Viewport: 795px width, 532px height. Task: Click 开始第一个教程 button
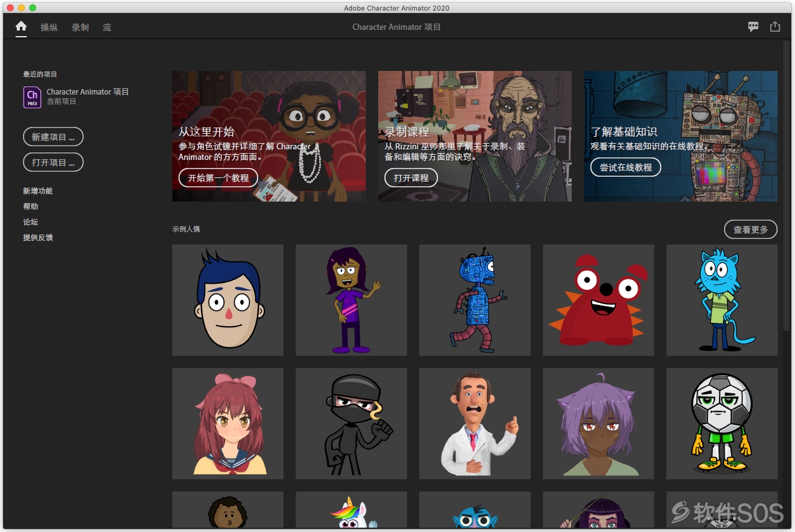[x=218, y=178]
